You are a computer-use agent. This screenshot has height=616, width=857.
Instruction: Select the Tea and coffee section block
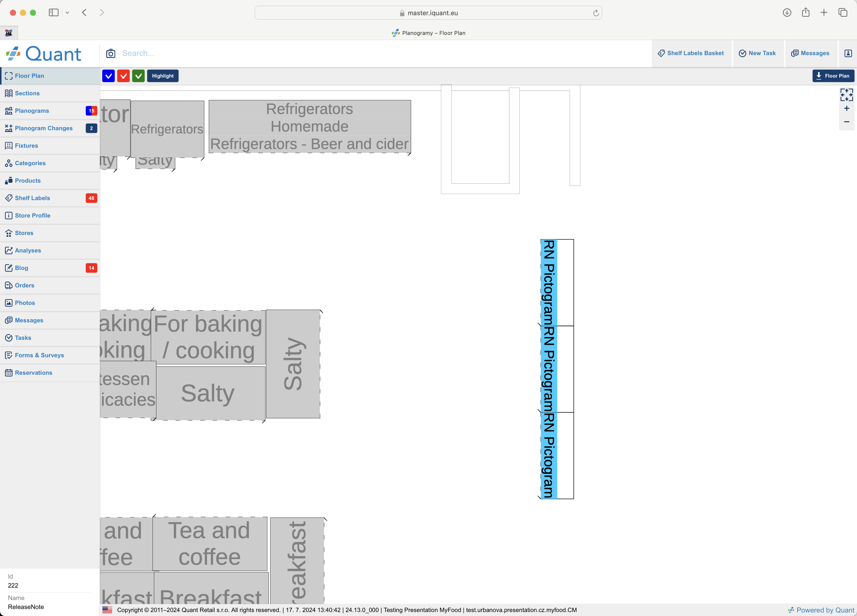click(210, 544)
